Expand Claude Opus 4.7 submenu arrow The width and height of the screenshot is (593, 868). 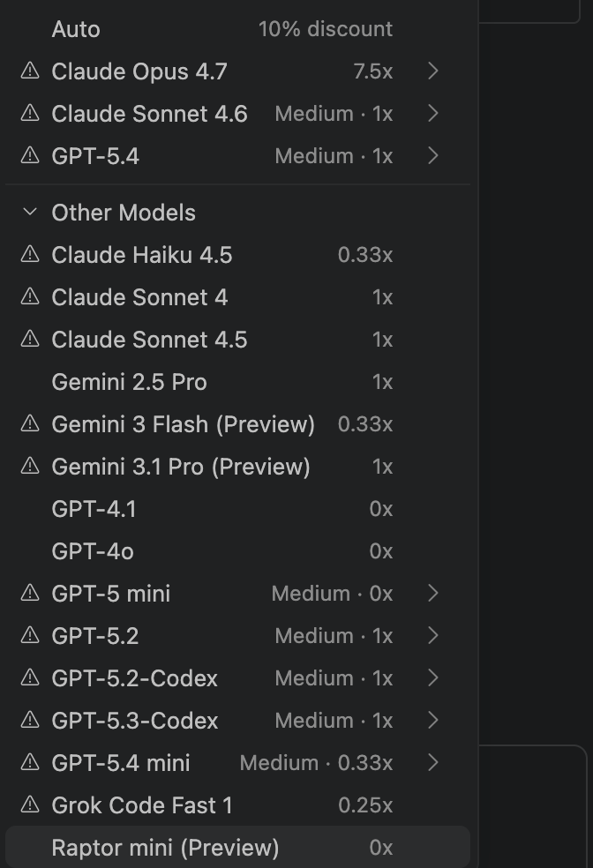(432, 71)
